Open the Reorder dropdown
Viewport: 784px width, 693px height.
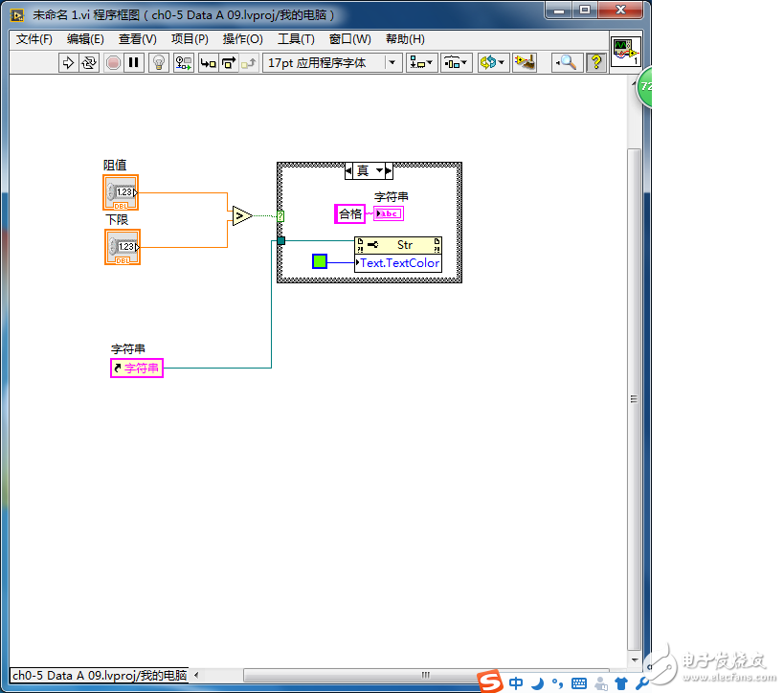(493, 63)
